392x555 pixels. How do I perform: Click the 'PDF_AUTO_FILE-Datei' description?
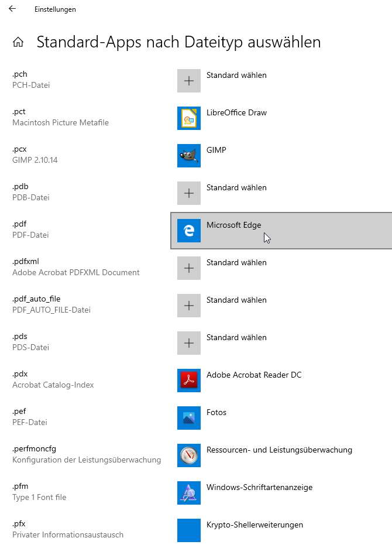click(51, 310)
